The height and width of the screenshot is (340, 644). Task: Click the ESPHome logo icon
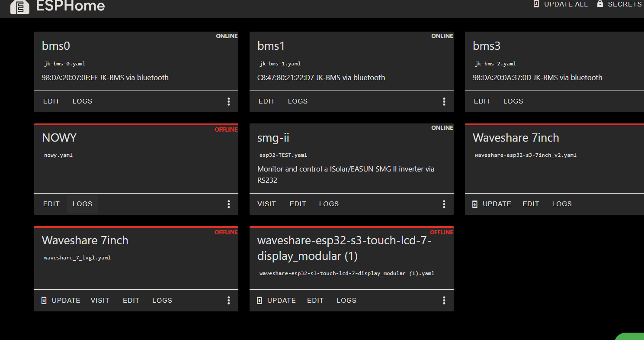click(20, 6)
